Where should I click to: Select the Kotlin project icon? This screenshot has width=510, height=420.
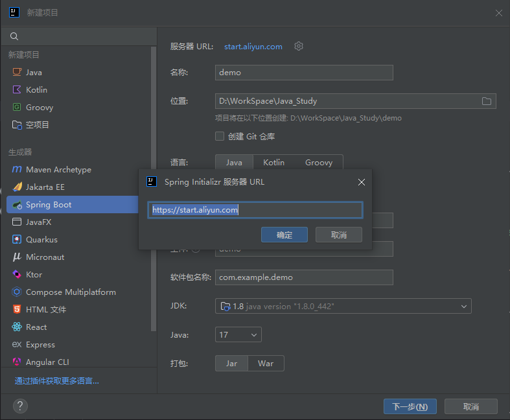tap(17, 89)
